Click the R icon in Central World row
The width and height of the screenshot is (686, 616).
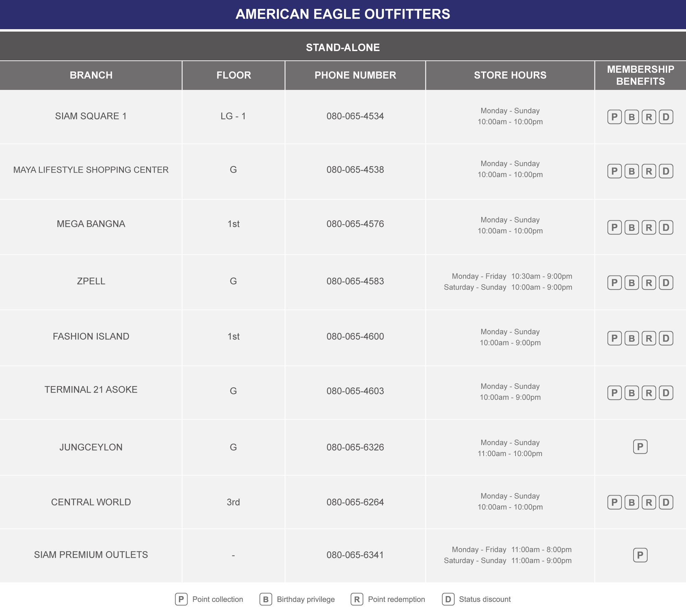click(x=649, y=502)
